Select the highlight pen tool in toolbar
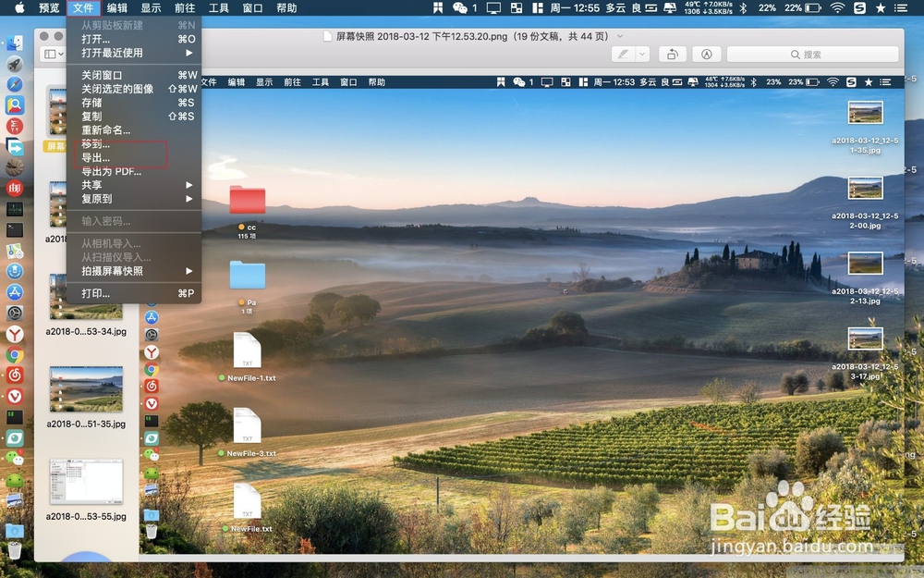The height and width of the screenshot is (578, 924). 623,55
